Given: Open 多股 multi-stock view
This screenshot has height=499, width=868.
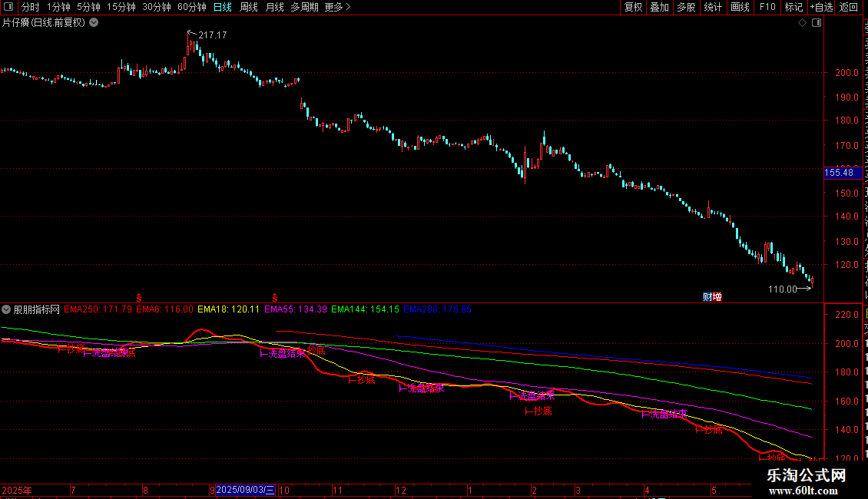Looking at the screenshot, I should click(686, 7).
